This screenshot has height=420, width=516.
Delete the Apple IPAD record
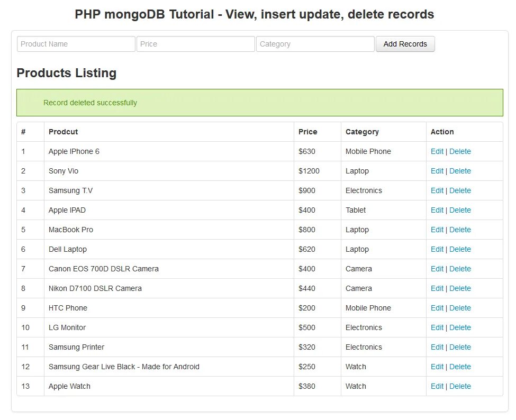point(460,210)
